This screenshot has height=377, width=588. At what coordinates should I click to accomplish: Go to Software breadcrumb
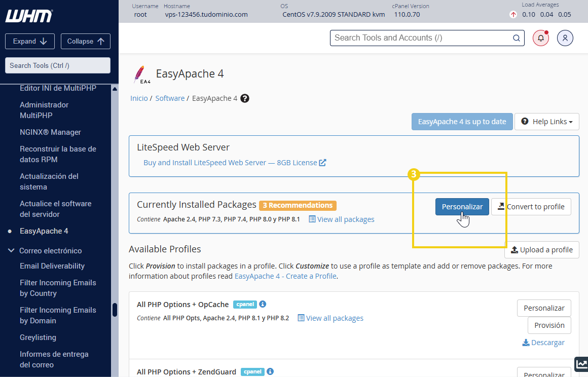tap(170, 98)
